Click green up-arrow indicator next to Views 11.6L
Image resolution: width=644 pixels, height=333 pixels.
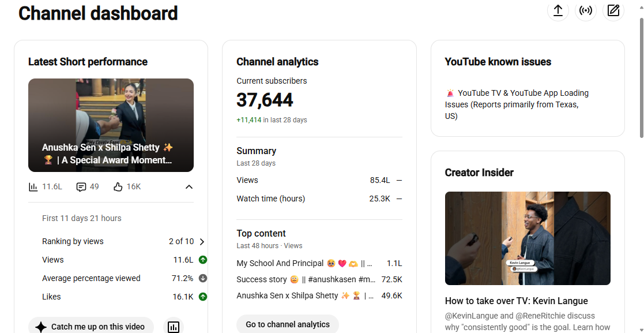[x=202, y=260]
